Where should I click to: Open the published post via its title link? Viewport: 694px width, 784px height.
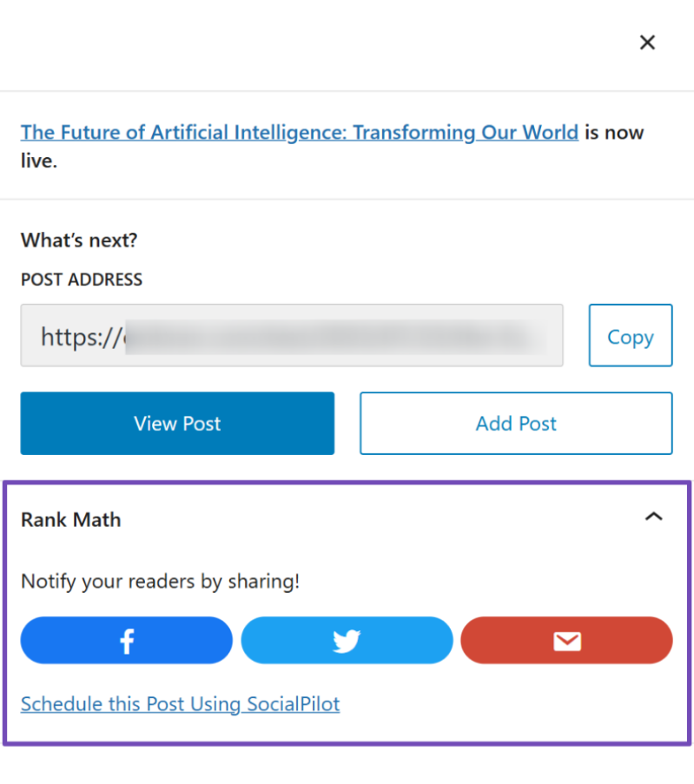coord(300,132)
